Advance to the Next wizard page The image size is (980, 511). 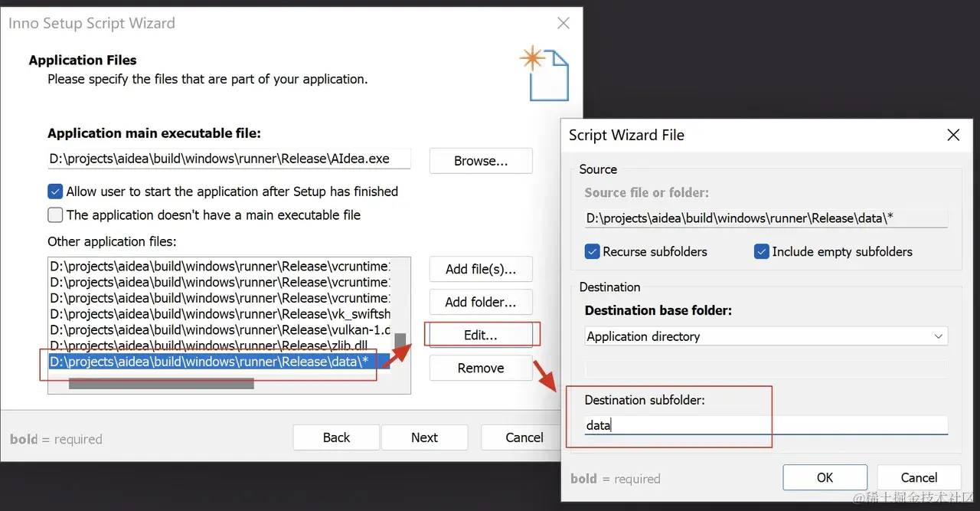click(x=424, y=437)
